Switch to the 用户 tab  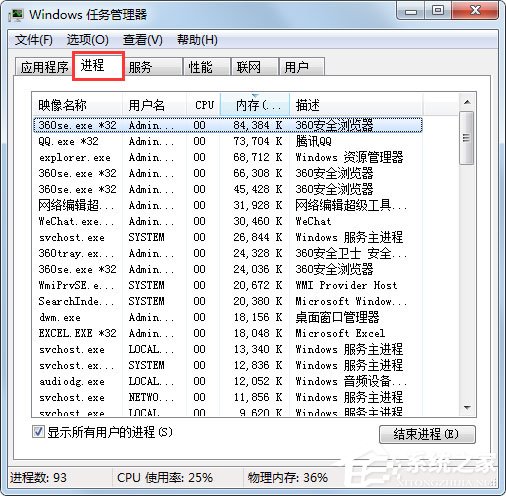pyautogui.click(x=302, y=67)
